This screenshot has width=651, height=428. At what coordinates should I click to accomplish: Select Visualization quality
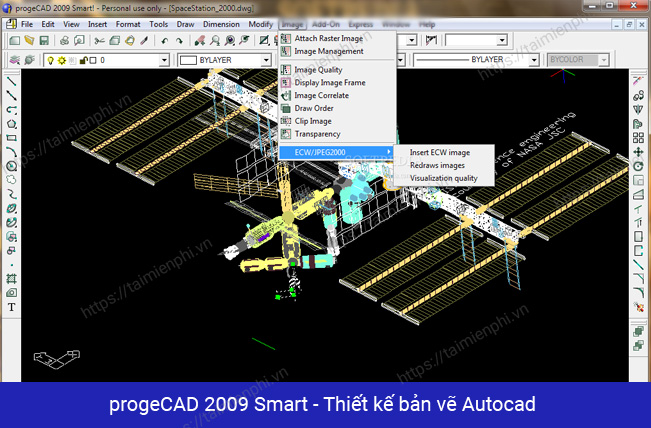coord(444,178)
